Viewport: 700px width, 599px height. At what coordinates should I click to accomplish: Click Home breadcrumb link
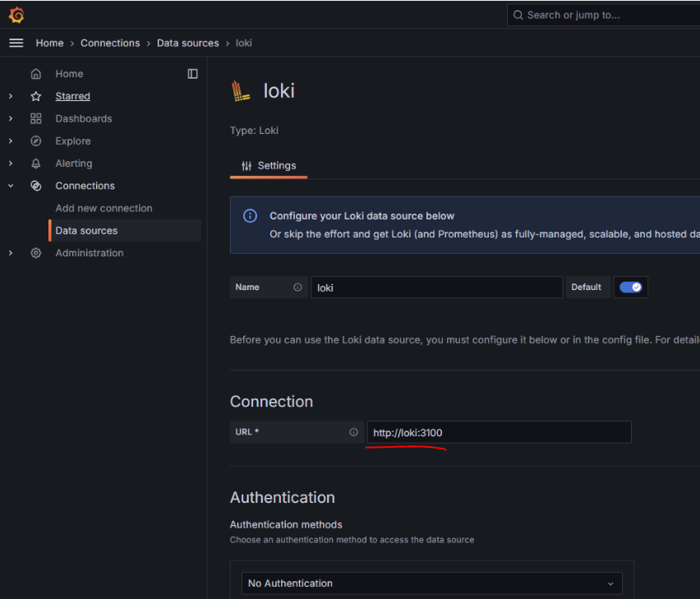(49, 43)
